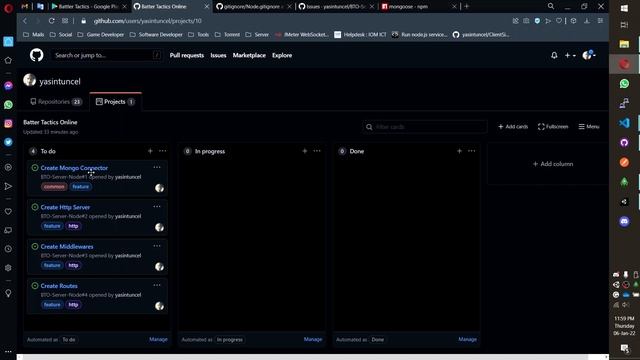Focus the Search or jump to field
Image resolution: width=640 pixels, height=360 pixels.
tap(106, 55)
